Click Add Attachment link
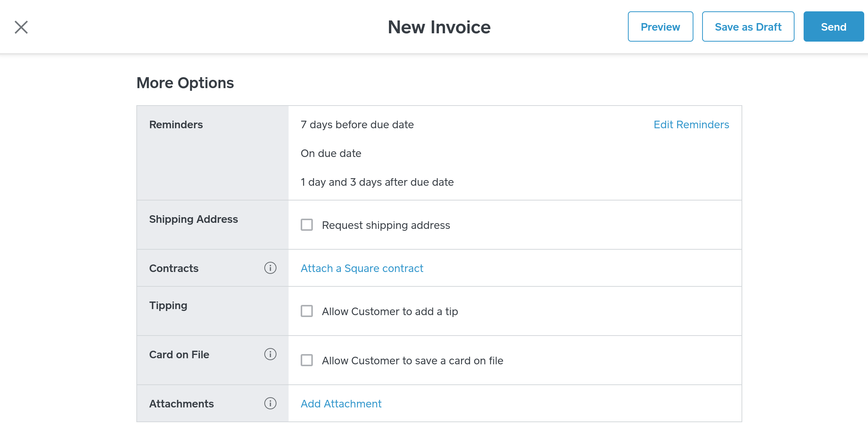This screenshot has width=868, height=429. [341, 404]
